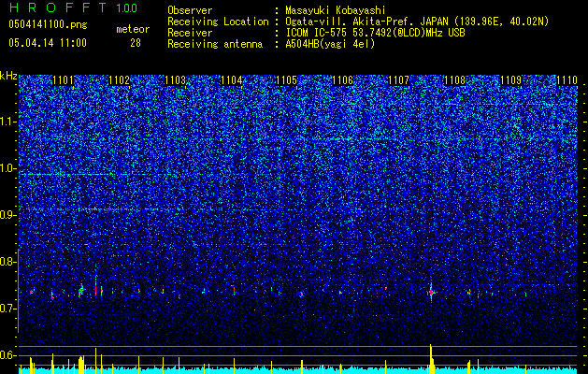Click the meteor count label
588x374 pixels.
tap(133, 29)
